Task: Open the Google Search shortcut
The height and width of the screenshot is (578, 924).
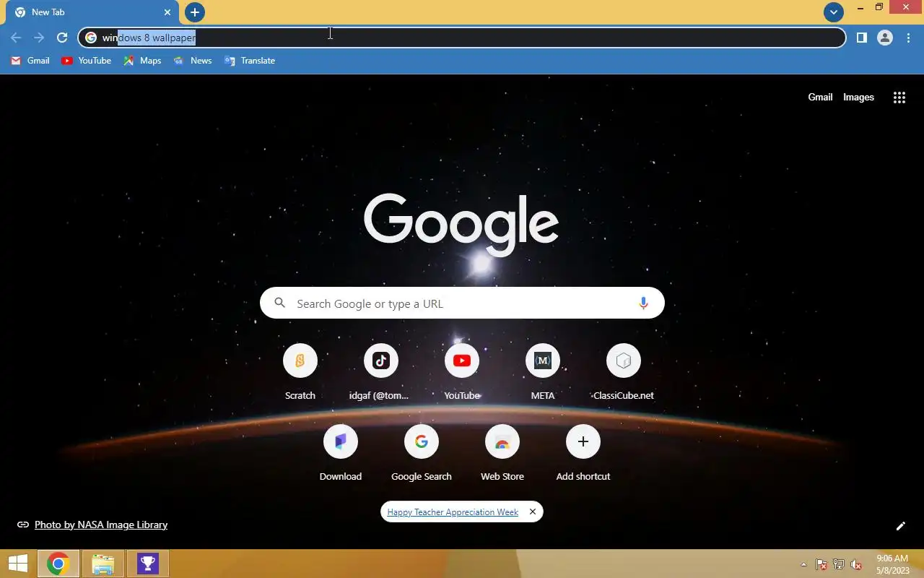Action: click(x=422, y=453)
